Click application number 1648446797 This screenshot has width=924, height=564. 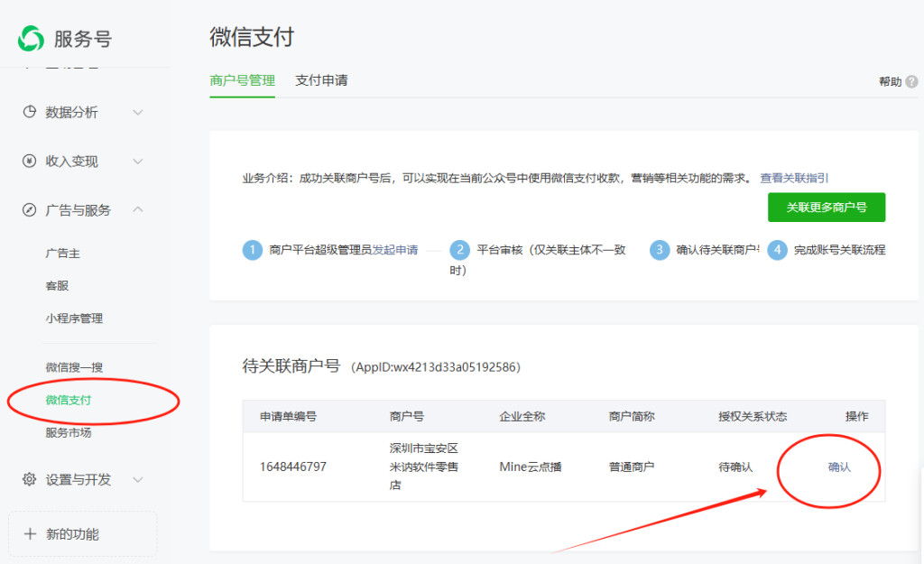[293, 467]
